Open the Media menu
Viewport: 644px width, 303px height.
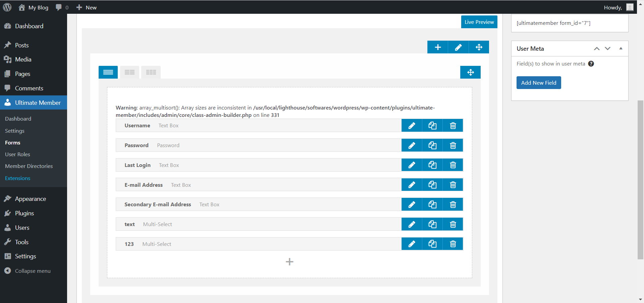[34, 59]
